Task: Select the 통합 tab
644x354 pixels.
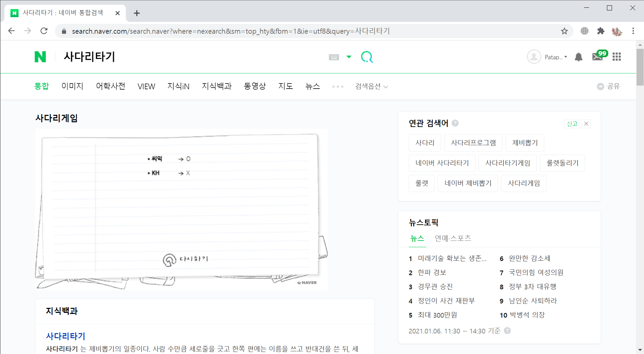Action: [x=42, y=86]
